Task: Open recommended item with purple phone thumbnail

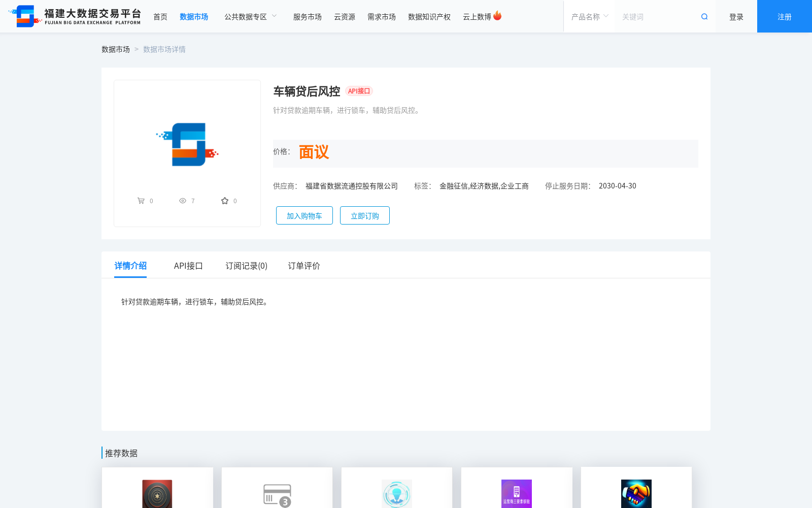Action: click(517, 494)
